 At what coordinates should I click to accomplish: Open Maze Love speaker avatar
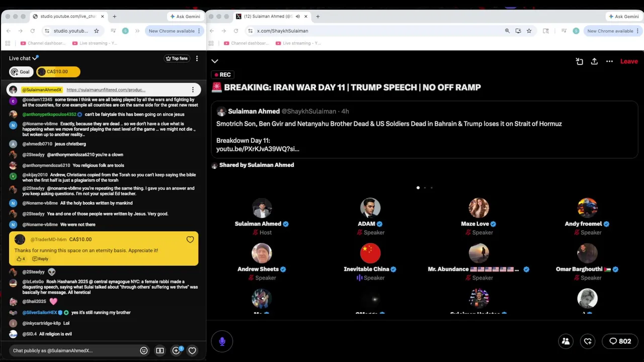pos(479,208)
